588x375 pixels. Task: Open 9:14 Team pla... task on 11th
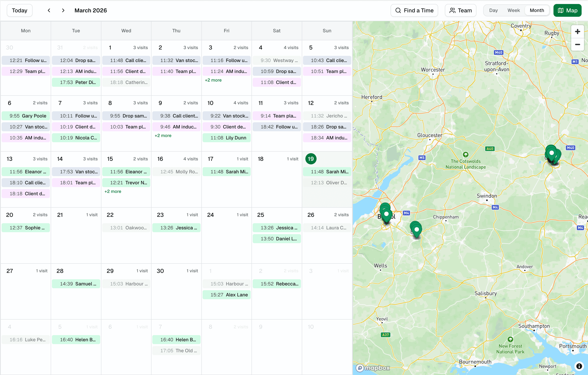(277, 116)
